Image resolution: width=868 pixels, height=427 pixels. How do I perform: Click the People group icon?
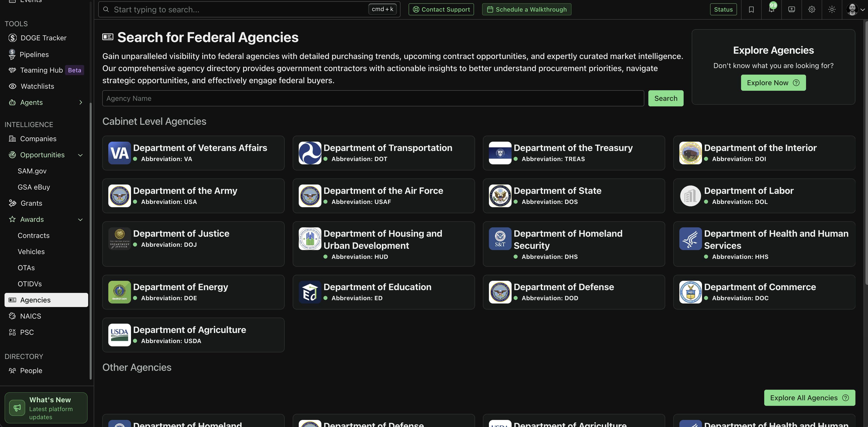12,371
